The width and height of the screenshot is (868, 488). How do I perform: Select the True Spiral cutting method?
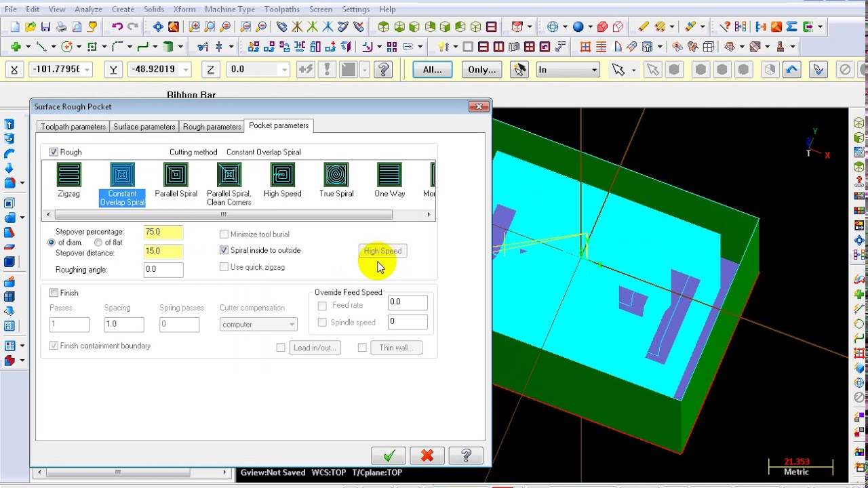(x=336, y=181)
